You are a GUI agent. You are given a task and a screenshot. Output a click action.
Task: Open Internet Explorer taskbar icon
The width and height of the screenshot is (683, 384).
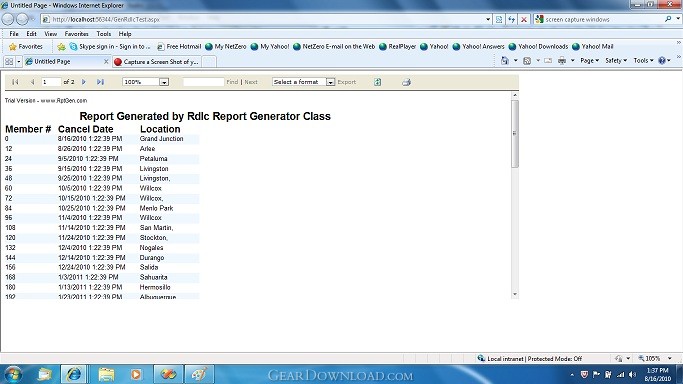tap(74, 374)
